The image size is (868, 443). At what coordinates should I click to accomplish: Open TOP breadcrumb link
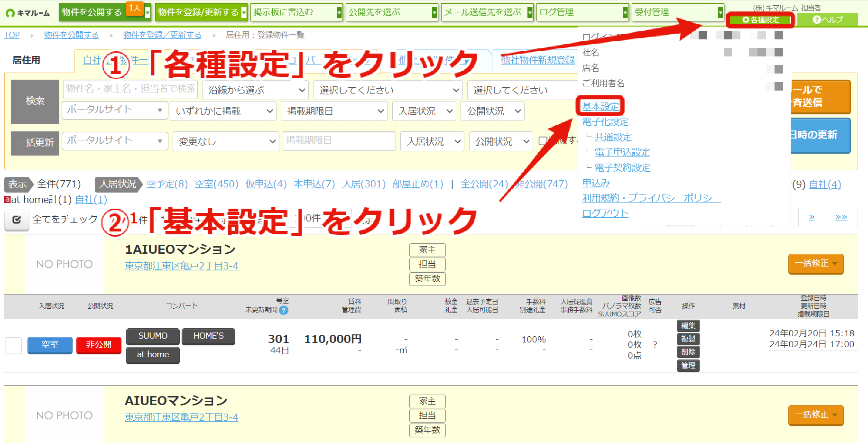12,35
